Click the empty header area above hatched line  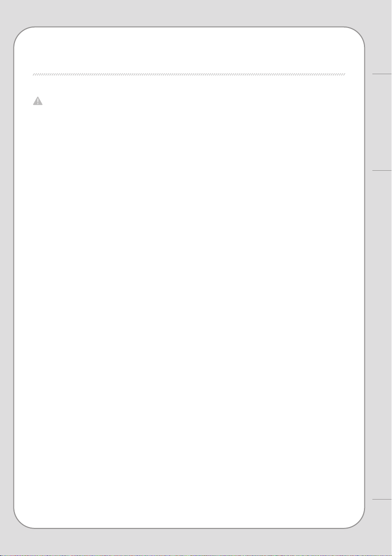[189, 50]
